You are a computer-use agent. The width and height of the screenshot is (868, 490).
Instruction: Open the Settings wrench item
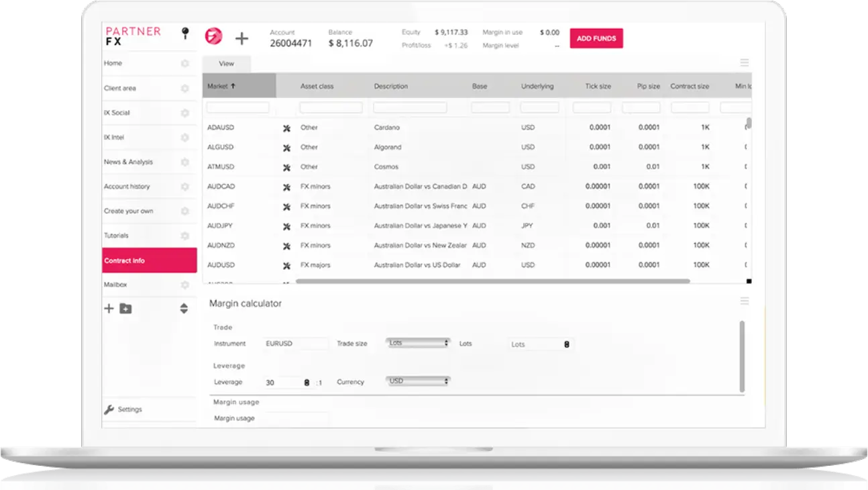[x=123, y=409]
